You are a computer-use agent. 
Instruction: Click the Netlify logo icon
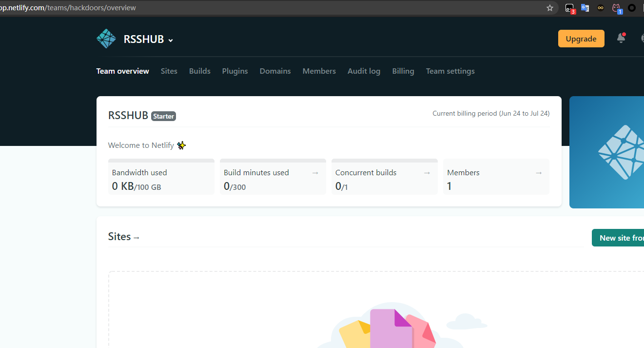[x=106, y=39]
